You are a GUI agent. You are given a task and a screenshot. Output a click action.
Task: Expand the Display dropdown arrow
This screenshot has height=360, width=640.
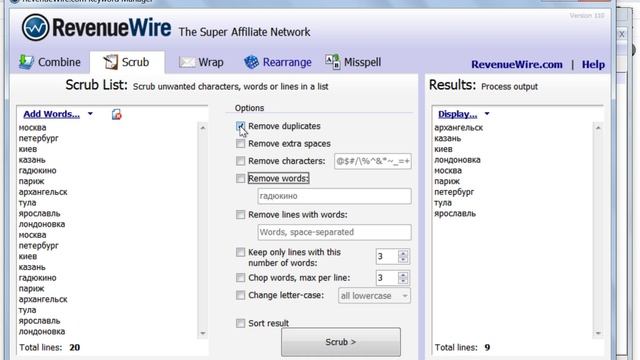(x=487, y=114)
